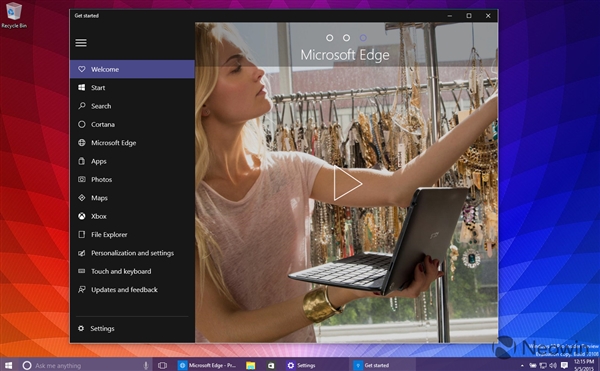Open Settings at bottom of sidebar

pyautogui.click(x=132, y=329)
